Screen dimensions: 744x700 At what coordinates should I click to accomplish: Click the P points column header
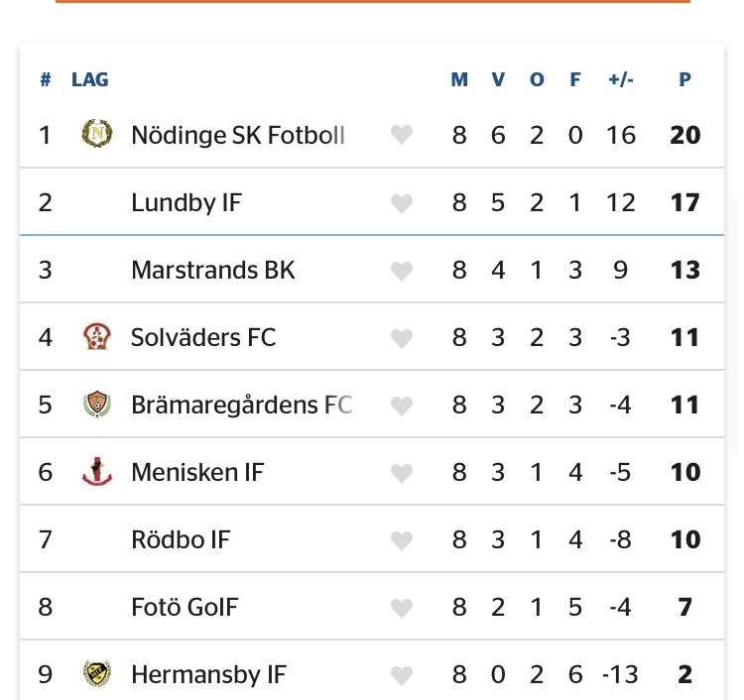point(684,79)
